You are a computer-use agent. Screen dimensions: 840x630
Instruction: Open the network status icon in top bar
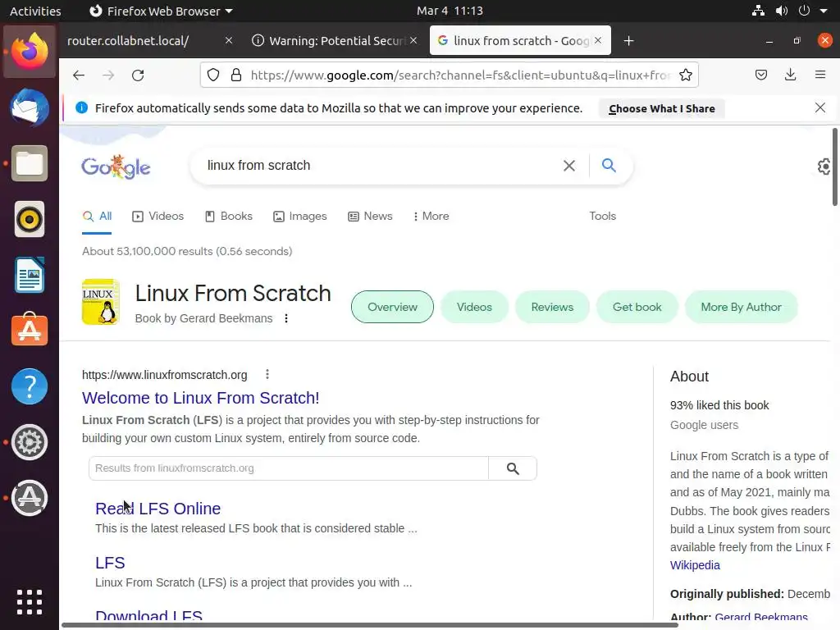pyautogui.click(x=757, y=11)
